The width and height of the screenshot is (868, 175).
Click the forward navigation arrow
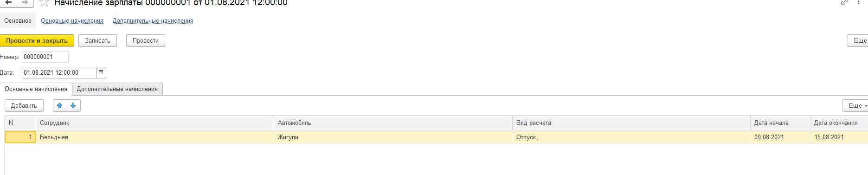pos(25,2)
